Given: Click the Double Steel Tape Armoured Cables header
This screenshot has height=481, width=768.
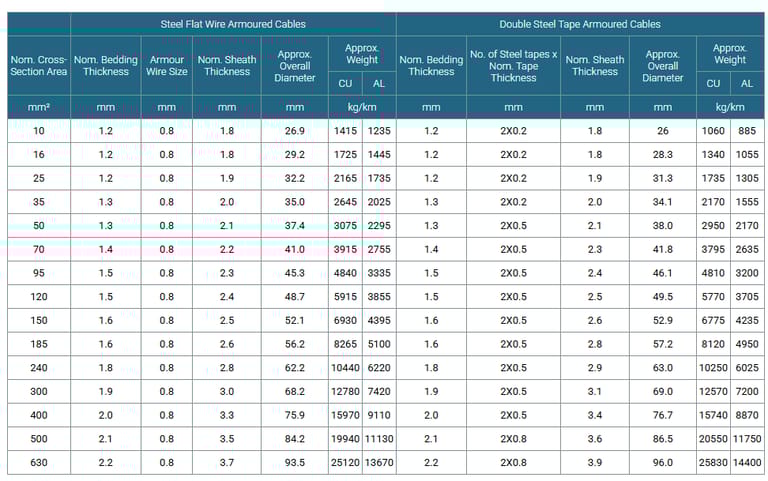Looking at the screenshot, I should click(x=580, y=23).
